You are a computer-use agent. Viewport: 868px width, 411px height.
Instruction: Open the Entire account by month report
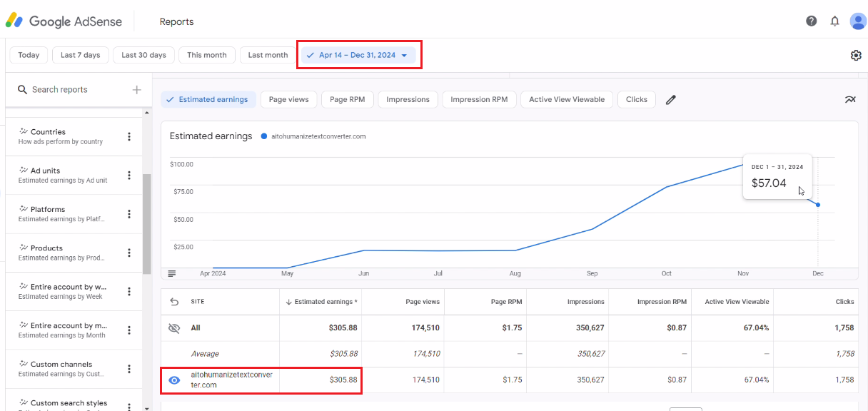click(64, 330)
